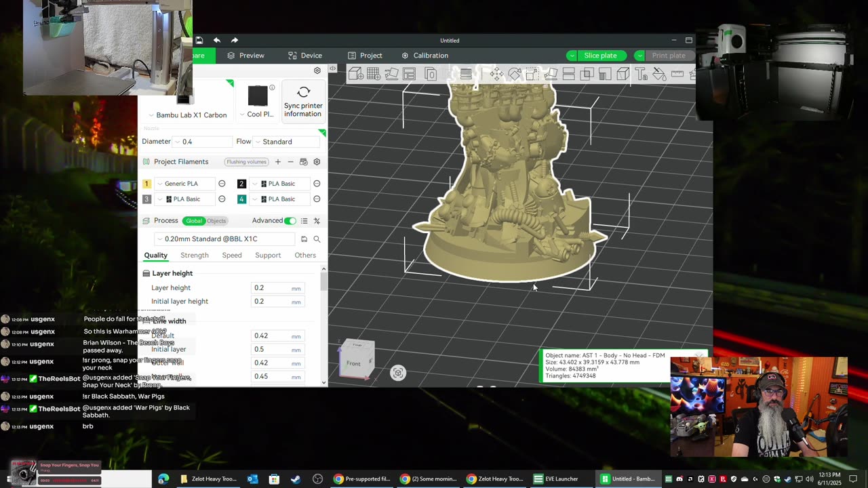Switch Process to Global mode
The height and width of the screenshot is (488, 868).
(194, 221)
